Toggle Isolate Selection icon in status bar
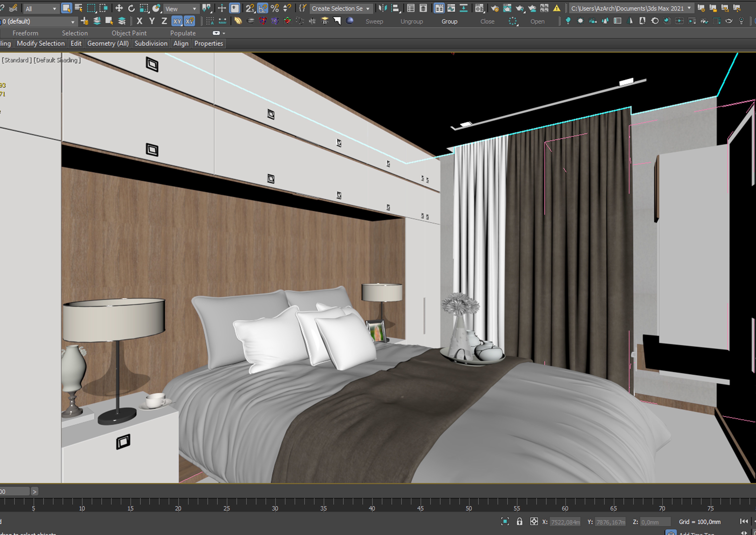The width and height of the screenshot is (756, 535). [x=505, y=521]
